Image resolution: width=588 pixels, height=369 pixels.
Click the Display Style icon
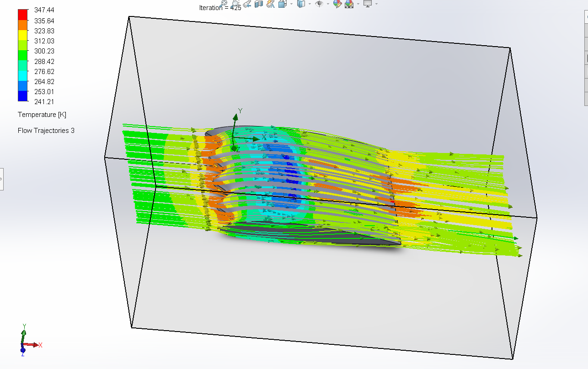pos(301,4)
